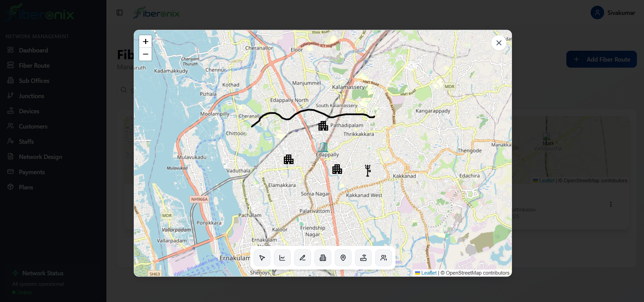Go to Dashboard in the sidebar
This screenshot has height=302, width=644.
click(x=33, y=50)
